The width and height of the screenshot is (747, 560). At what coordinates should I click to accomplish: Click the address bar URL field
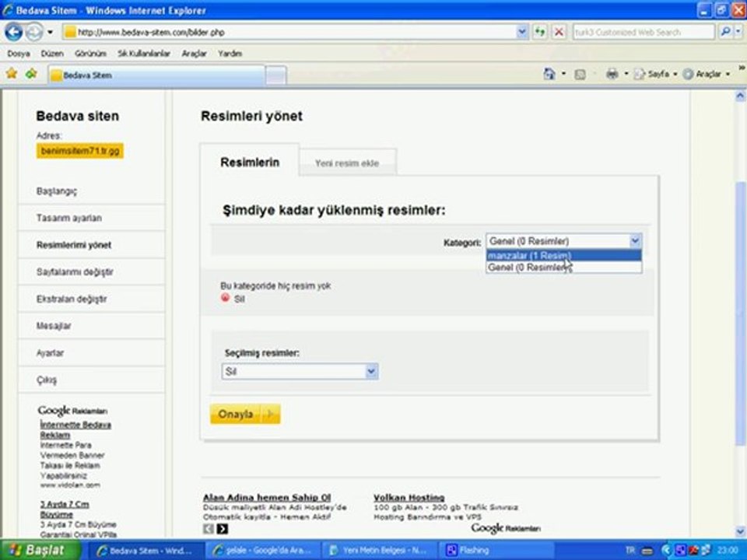point(289,33)
